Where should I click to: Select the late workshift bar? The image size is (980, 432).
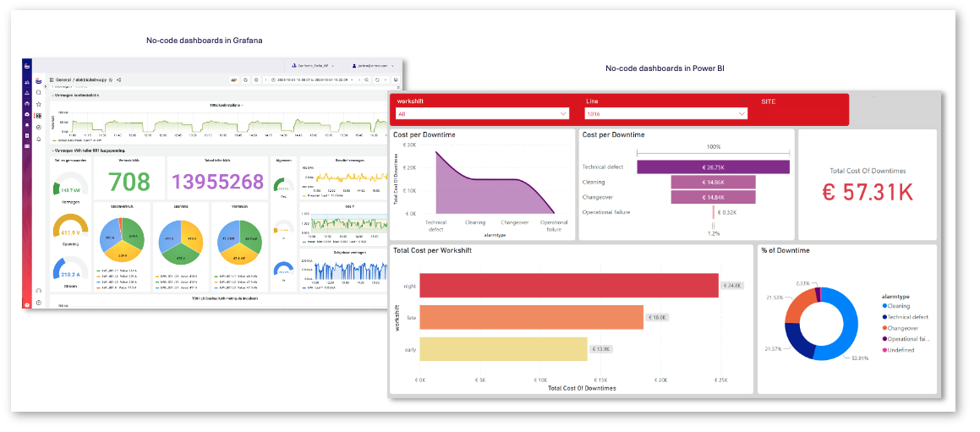coord(531,317)
